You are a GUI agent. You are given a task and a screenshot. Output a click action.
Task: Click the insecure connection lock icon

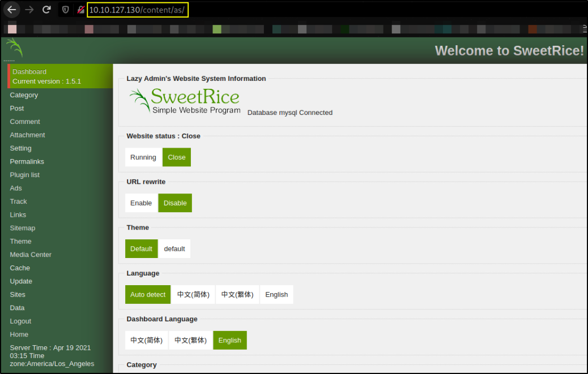[x=80, y=10]
